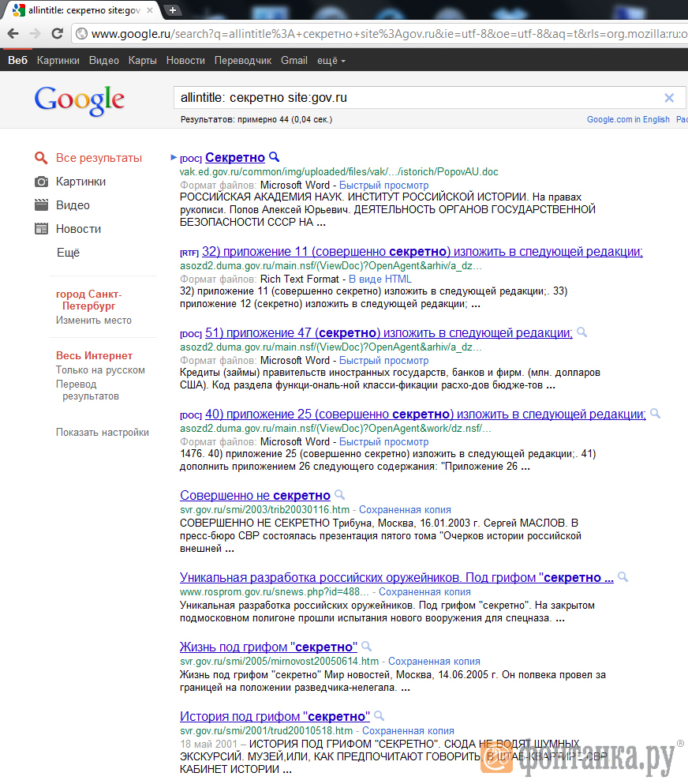The height and width of the screenshot is (784, 688).
Task: Open Жизнь под грифом секретно result
Action: tap(268, 647)
